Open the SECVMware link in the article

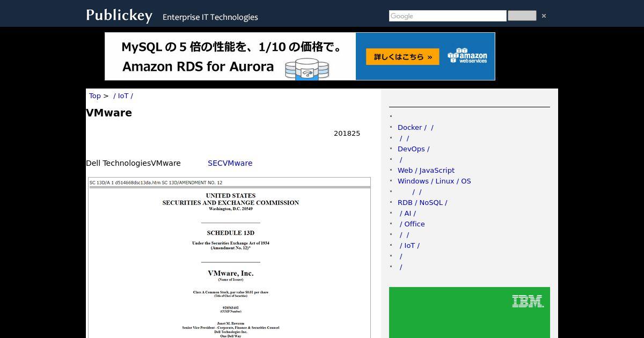(x=230, y=163)
